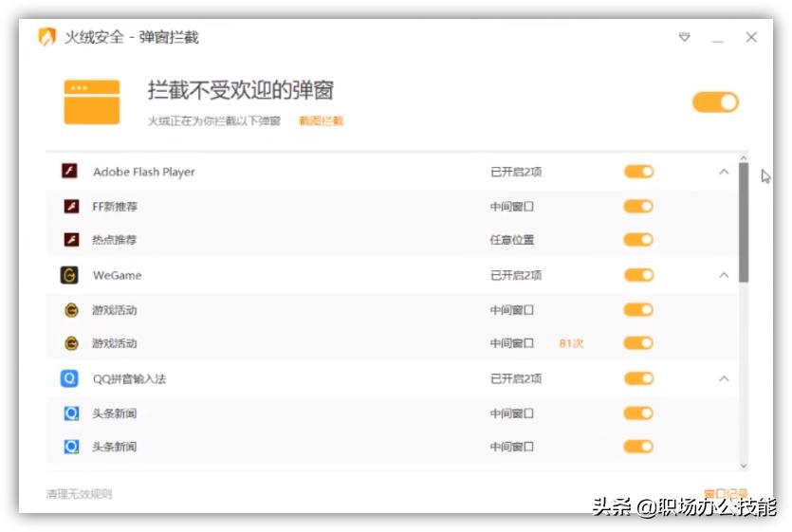The width and height of the screenshot is (792, 532).
Task: Toggle the QQ拼音输入法 group switch
Action: [x=639, y=378]
